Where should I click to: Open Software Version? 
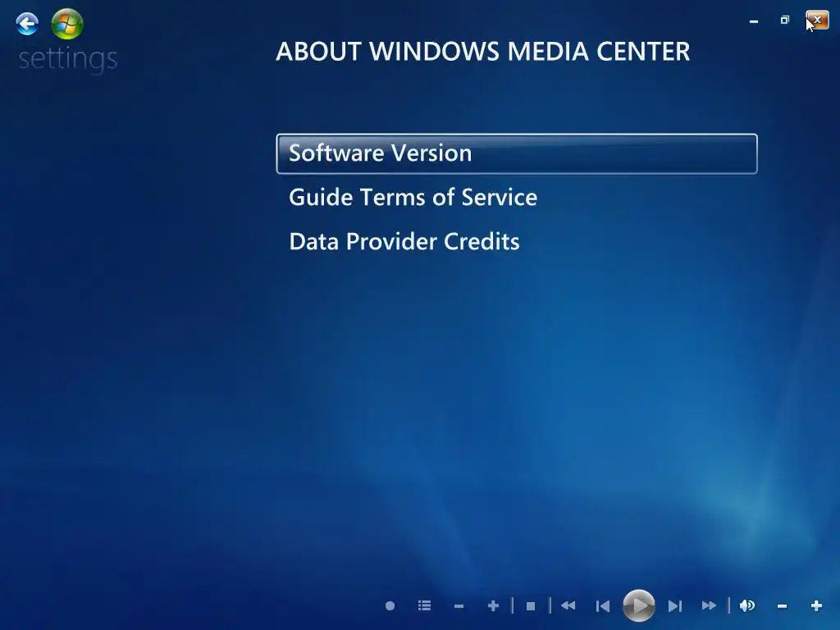[517, 153]
